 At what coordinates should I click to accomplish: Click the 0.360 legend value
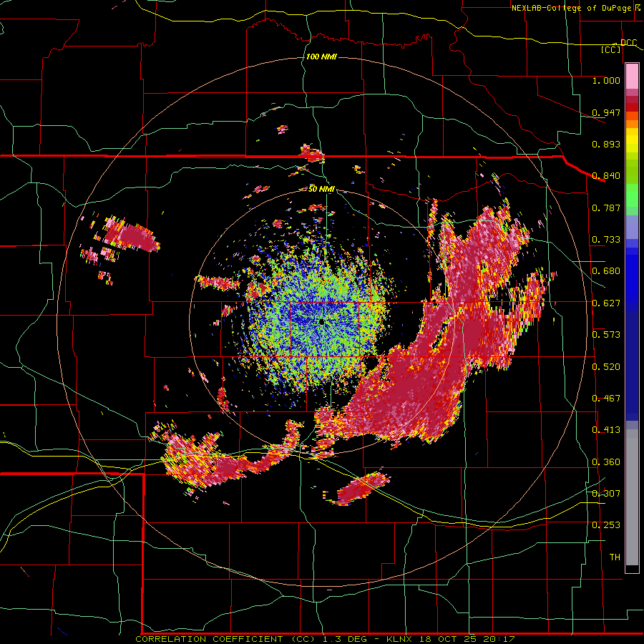(x=606, y=462)
